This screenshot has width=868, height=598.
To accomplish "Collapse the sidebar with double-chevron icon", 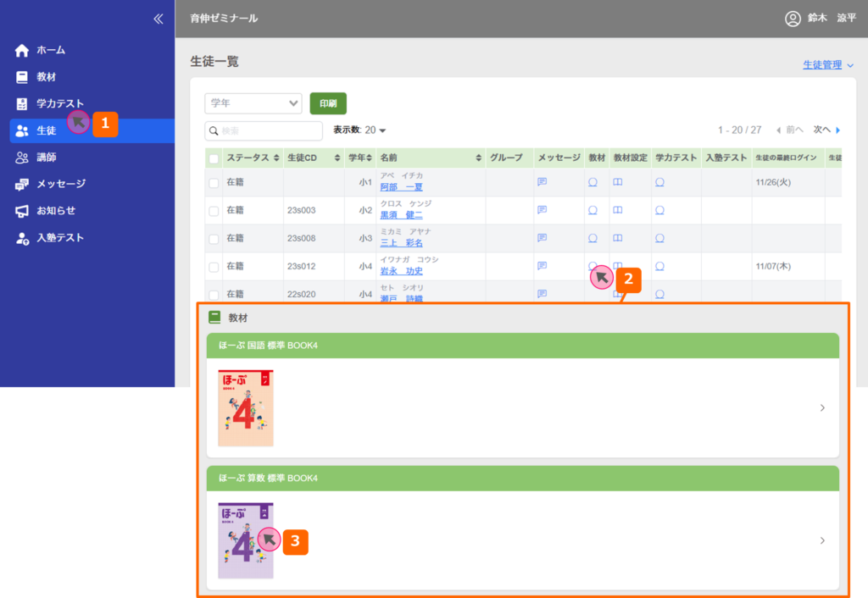I will click(158, 19).
